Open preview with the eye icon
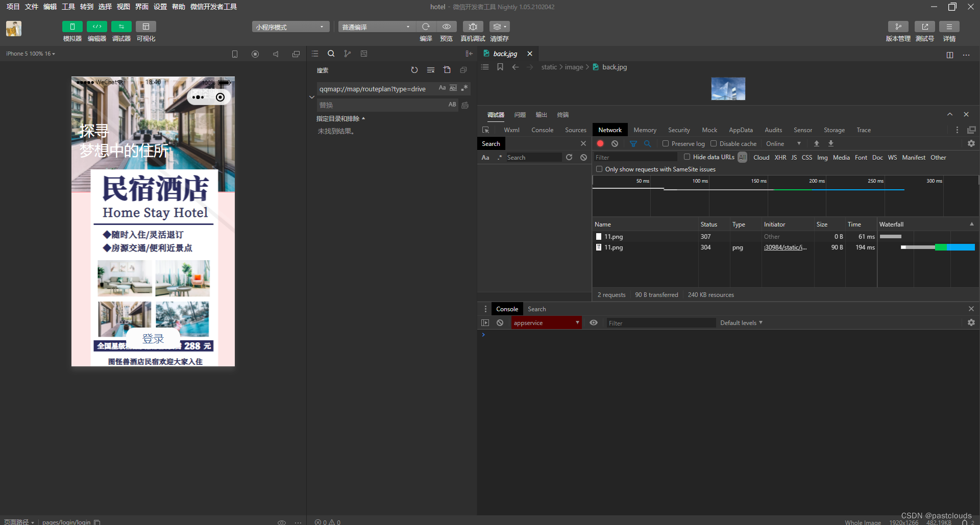 click(x=447, y=27)
